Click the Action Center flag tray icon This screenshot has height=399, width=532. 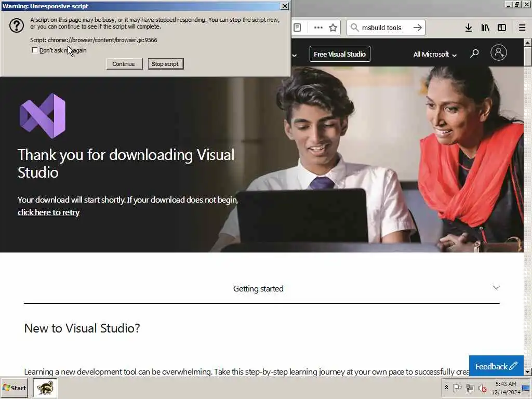click(x=457, y=388)
